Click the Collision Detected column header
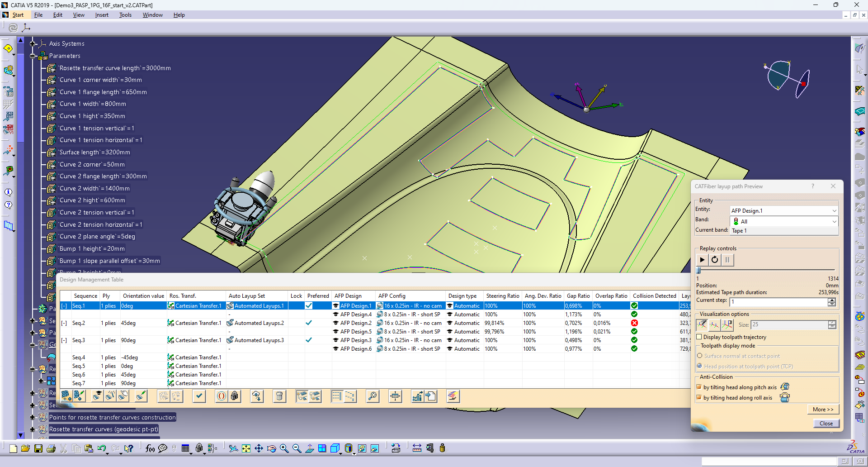This screenshot has width=868, height=467. point(654,296)
